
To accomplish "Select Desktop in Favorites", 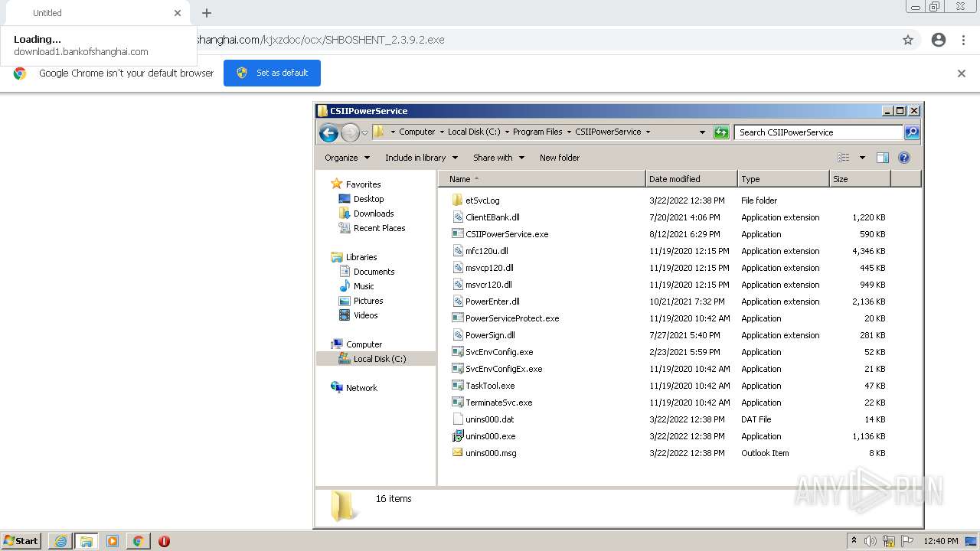I will coord(361,199).
